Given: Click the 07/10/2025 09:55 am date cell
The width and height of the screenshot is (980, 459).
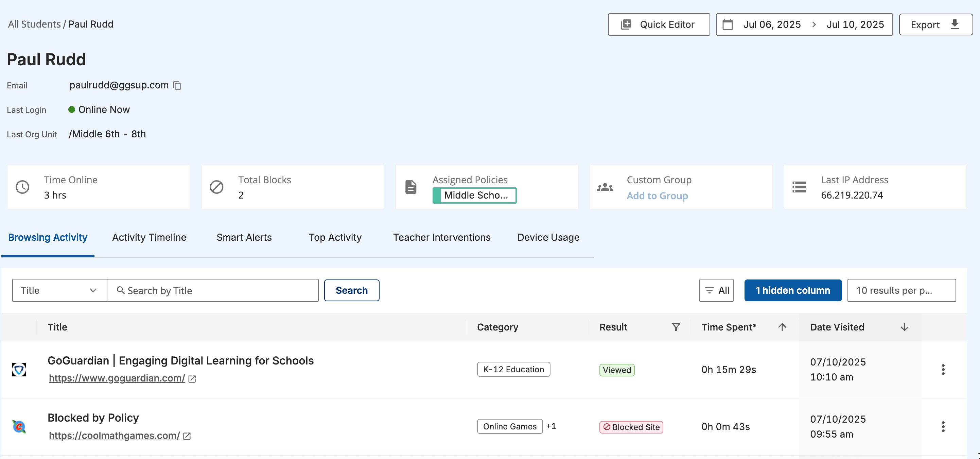Looking at the screenshot, I should pyautogui.click(x=838, y=426).
